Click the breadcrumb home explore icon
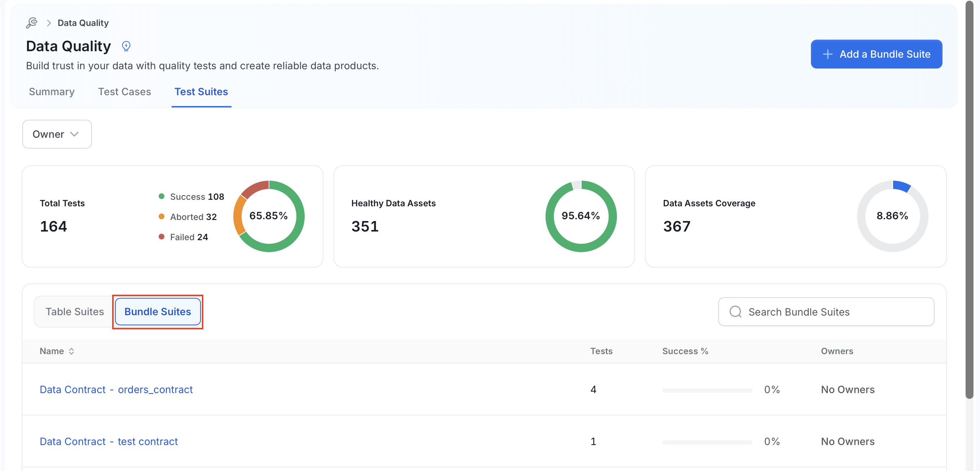 (x=32, y=23)
